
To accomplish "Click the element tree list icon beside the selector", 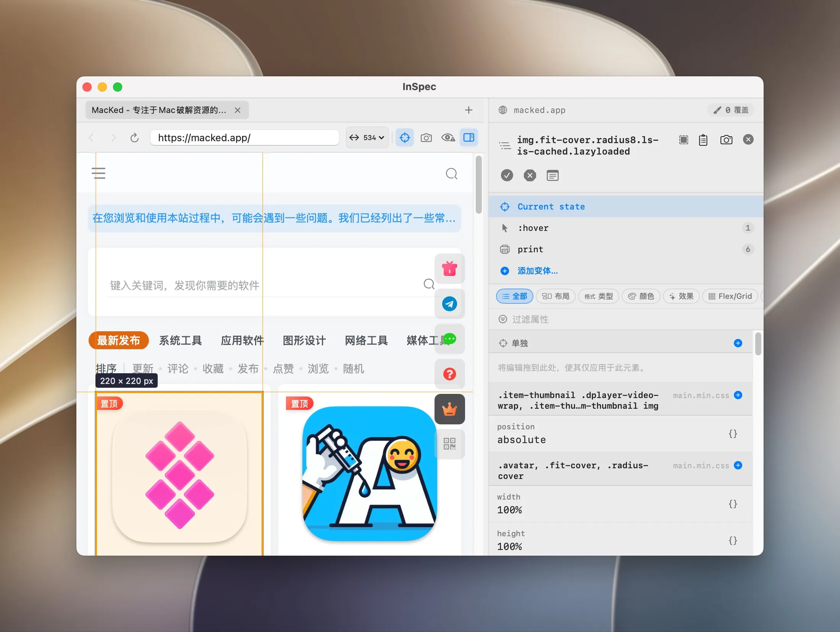I will pos(505,145).
